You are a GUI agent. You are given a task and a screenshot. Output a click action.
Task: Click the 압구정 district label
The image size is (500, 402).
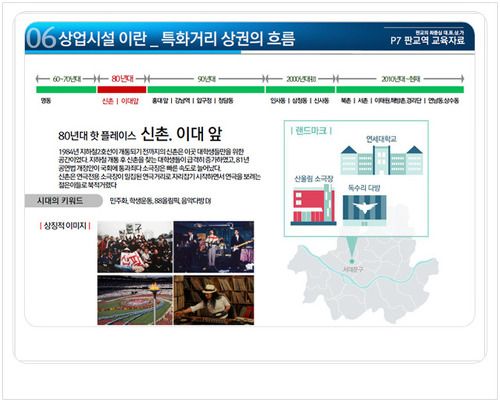click(204, 100)
